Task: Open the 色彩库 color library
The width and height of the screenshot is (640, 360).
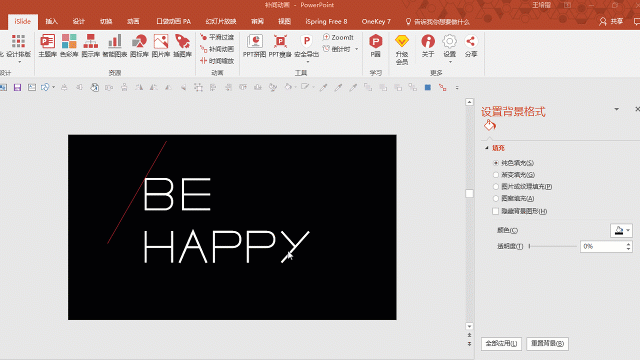Action: [x=69, y=46]
